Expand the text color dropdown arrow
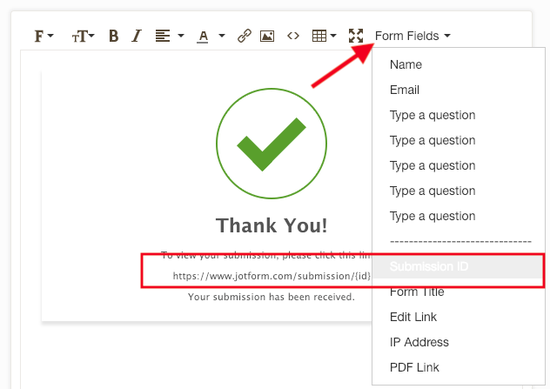This screenshot has height=389, width=550. click(222, 35)
